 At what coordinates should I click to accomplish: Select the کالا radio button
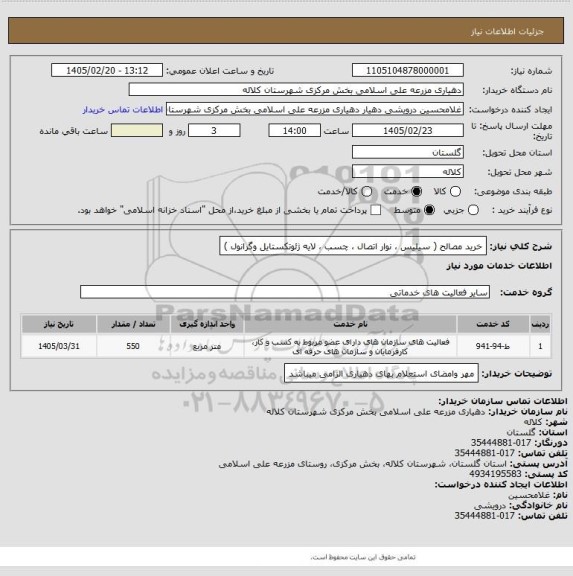[455, 191]
